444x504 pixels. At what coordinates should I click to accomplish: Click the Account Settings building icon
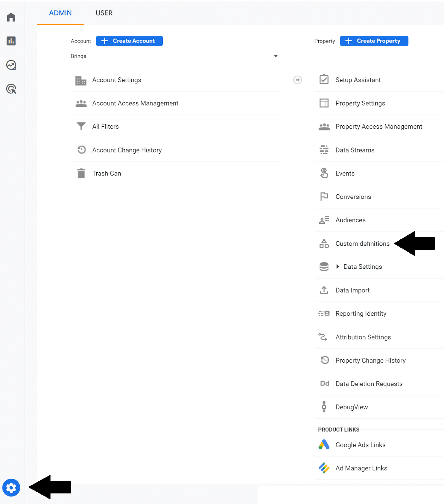(x=81, y=81)
